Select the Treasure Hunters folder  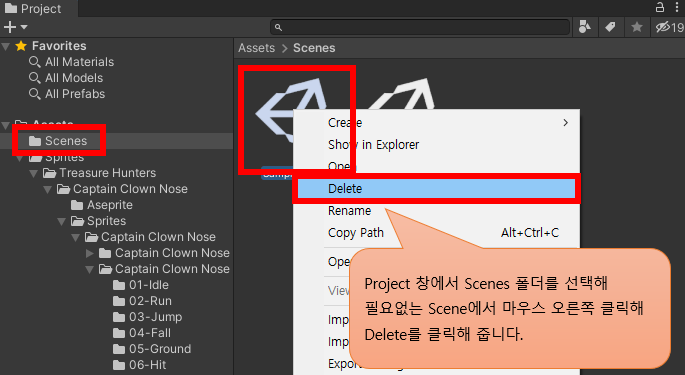107,173
